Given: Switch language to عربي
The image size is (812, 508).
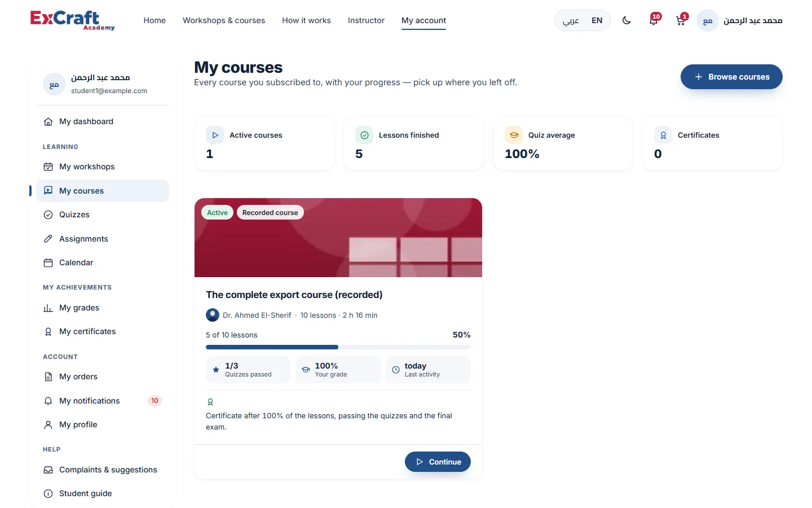Looking at the screenshot, I should point(571,20).
